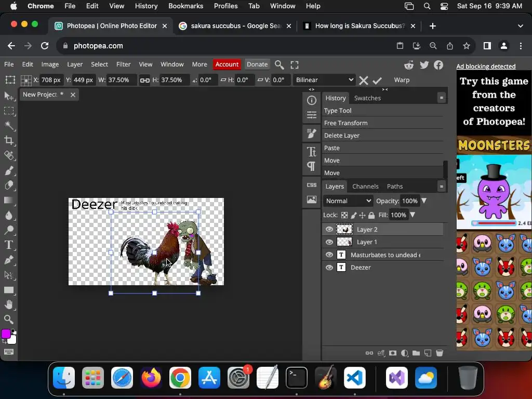This screenshot has height=399, width=532.
Task: Toggle lock all padlock icon
Action: coord(371,215)
